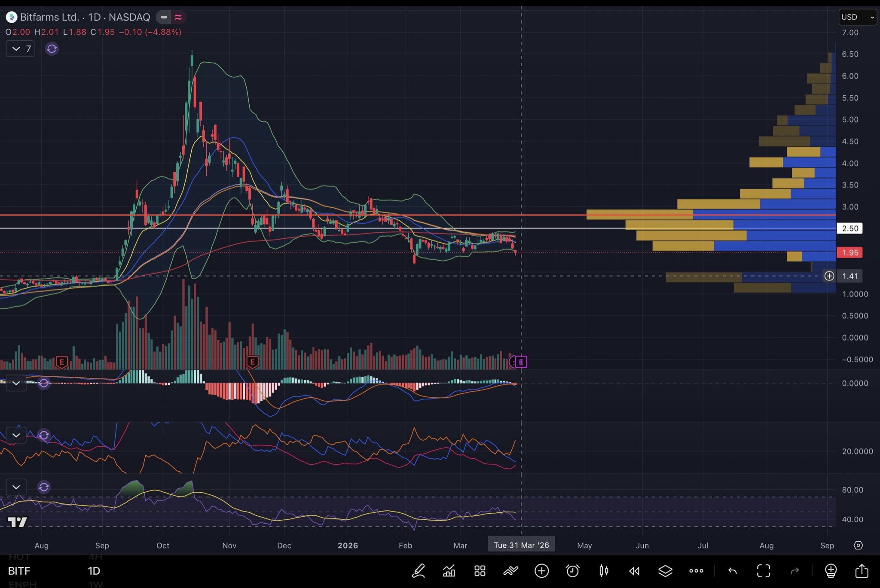Open the alert clock icon
The image size is (880, 588).
pyautogui.click(x=572, y=571)
